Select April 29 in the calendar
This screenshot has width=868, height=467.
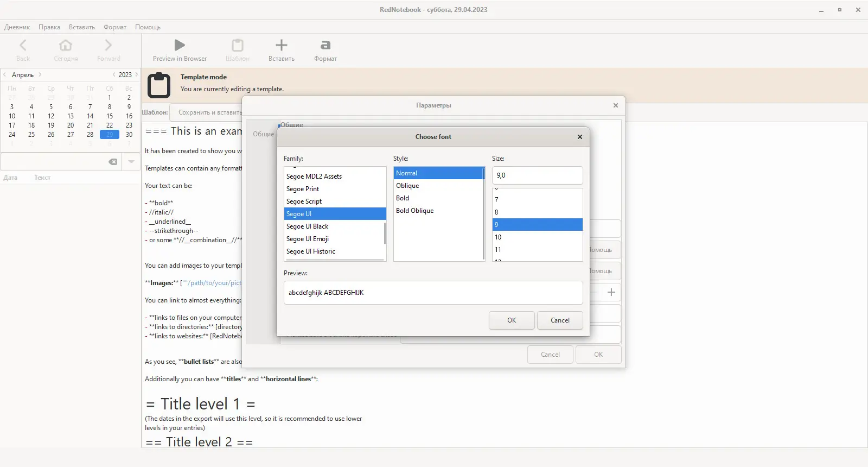(110, 135)
